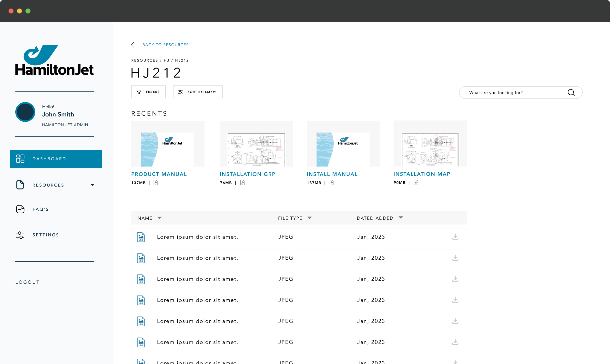Click the Filters button
The image size is (610, 364).
148,92
